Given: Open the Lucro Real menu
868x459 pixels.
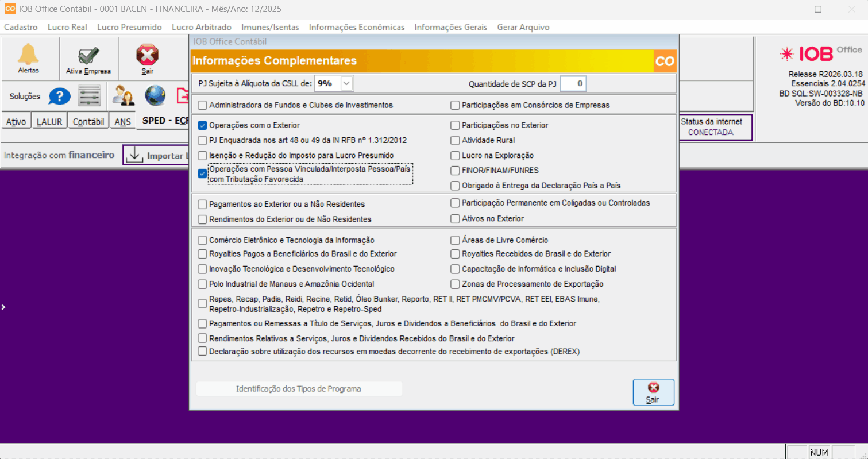Looking at the screenshot, I should click(x=67, y=27).
